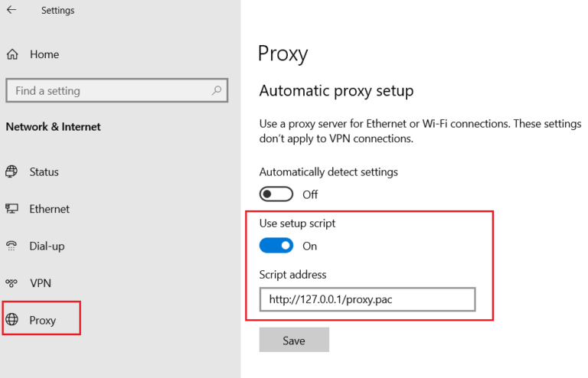Click the VPN connection icon
The width and height of the screenshot is (588, 378).
tap(11, 283)
